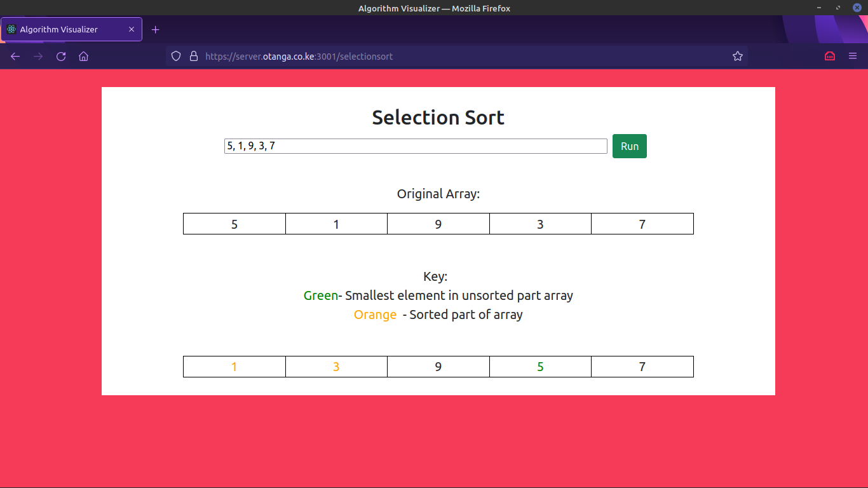Select the Algorithm Visualizer tab
This screenshot has height=488, width=868.
coord(64,30)
